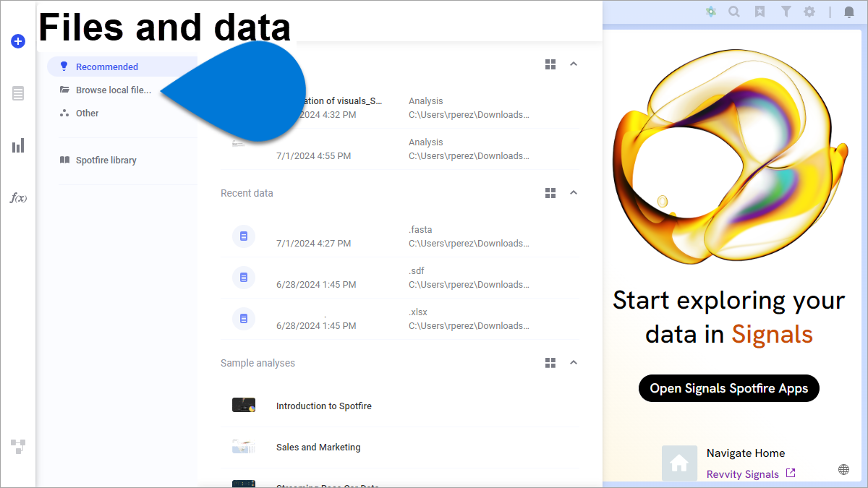Open the data canvas icon at sidebar bottom
This screenshot has height=488, width=868.
17,447
